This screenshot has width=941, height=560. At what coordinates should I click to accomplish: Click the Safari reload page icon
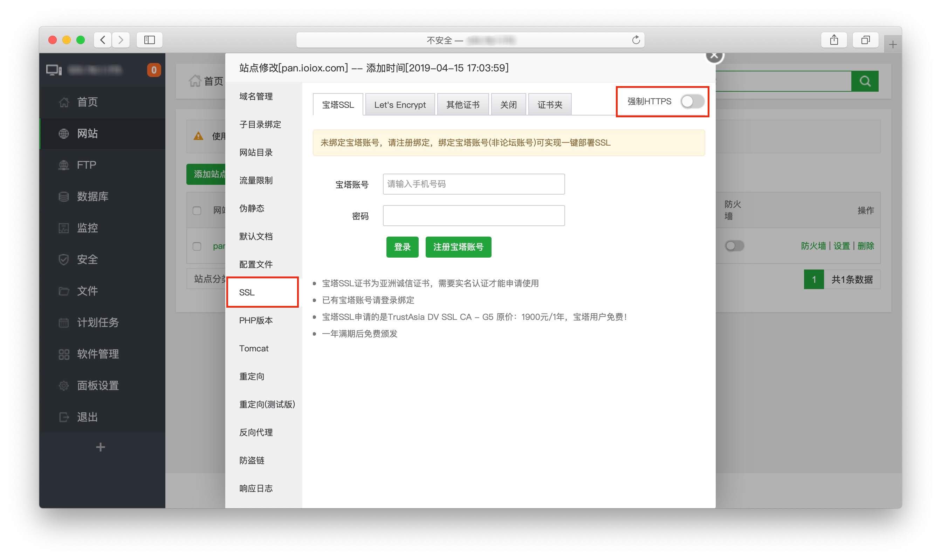tap(636, 40)
